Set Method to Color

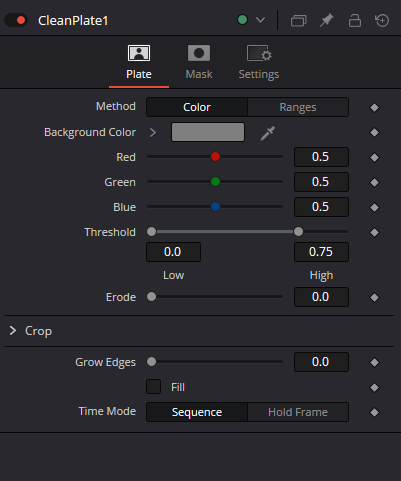197,107
